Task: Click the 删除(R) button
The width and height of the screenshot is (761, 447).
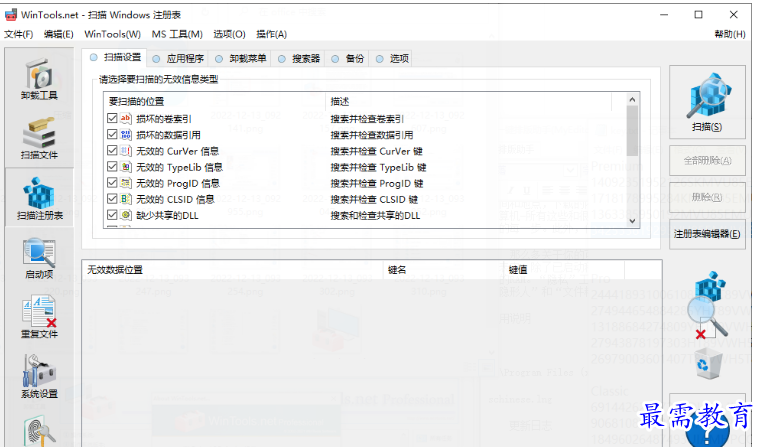Action: pyautogui.click(x=707, y=197)
